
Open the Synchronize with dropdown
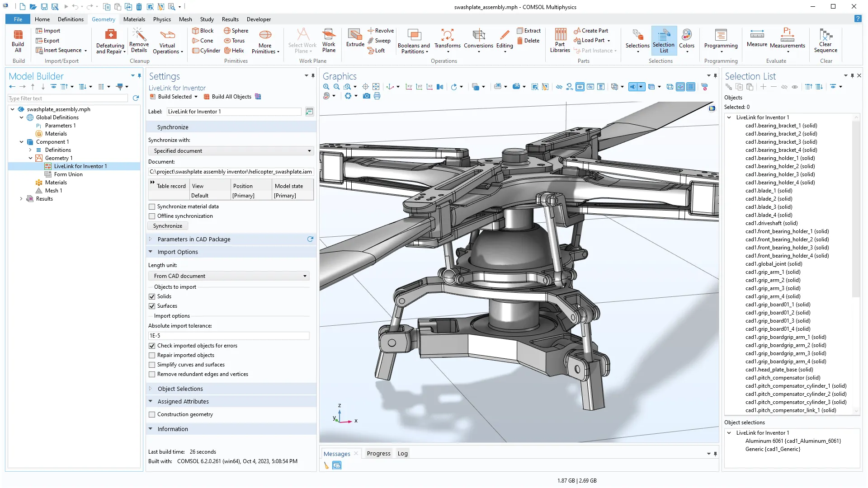[231, 151]
